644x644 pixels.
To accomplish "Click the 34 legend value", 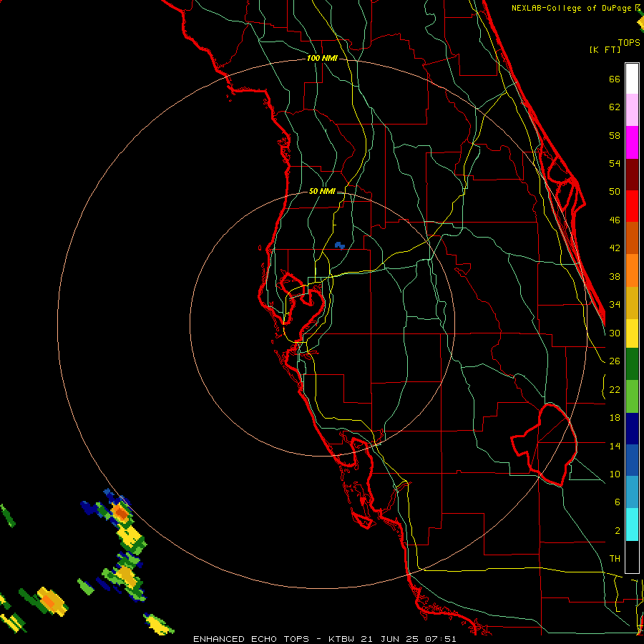I will tap(615, 305).
